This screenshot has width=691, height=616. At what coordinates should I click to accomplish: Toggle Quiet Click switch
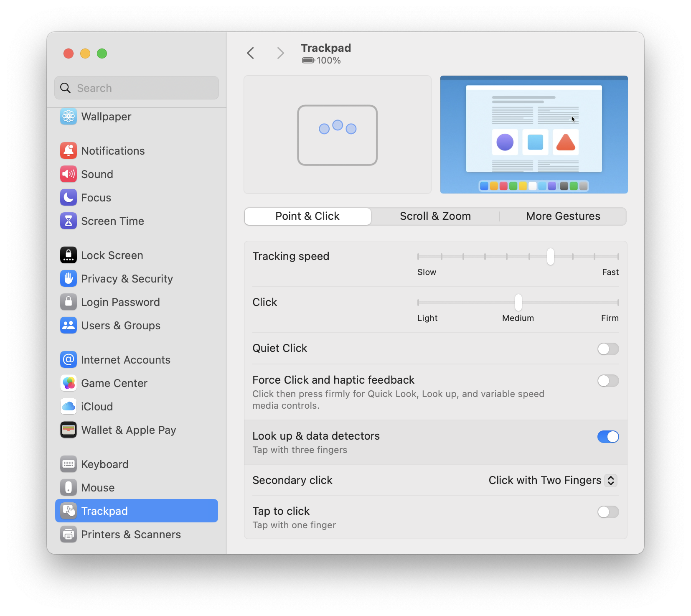click(608, 349)
